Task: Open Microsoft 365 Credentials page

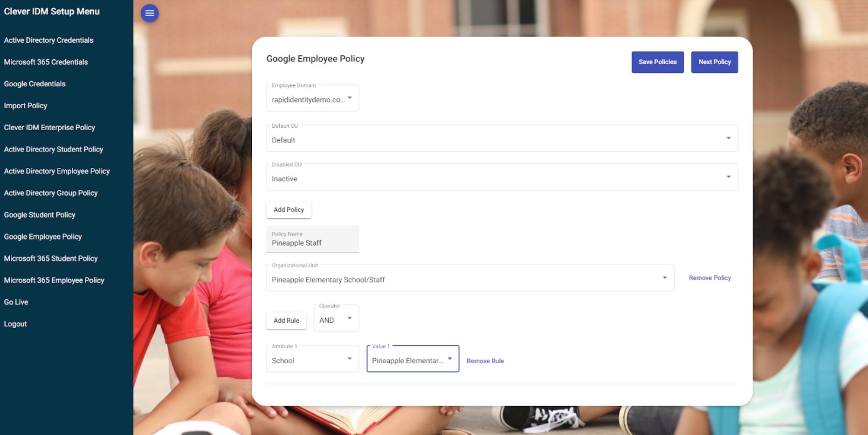Action: [46, 62]
